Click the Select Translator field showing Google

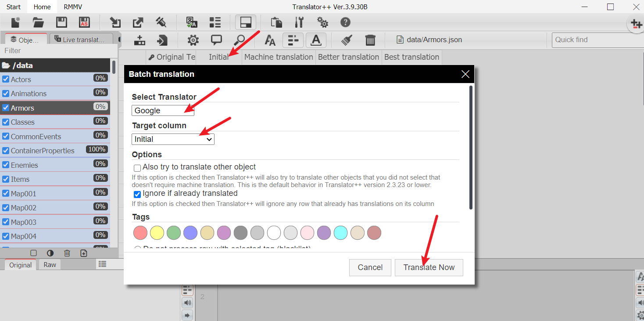point(163,110)
